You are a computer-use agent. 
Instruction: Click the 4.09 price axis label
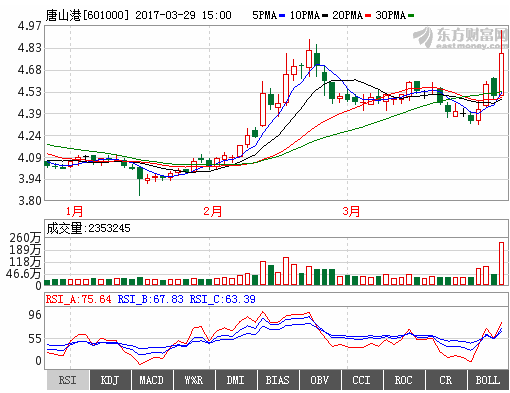pos(30,158)
